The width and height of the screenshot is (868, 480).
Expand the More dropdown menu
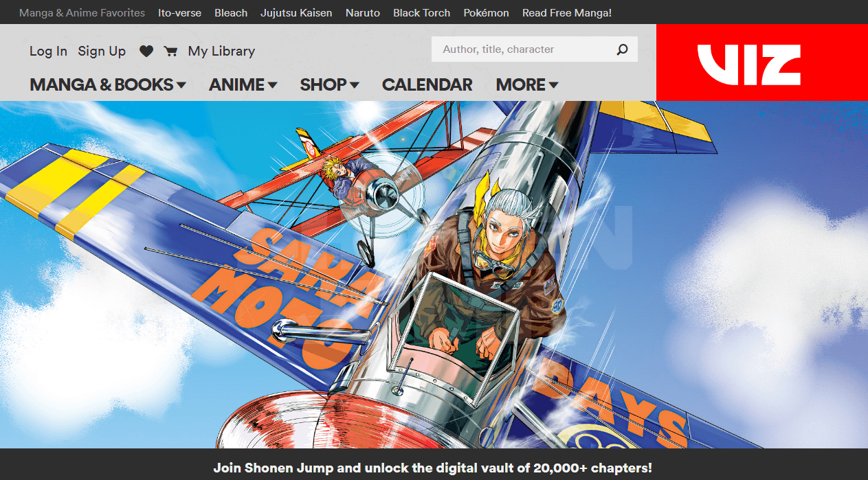tap(527, 84)
